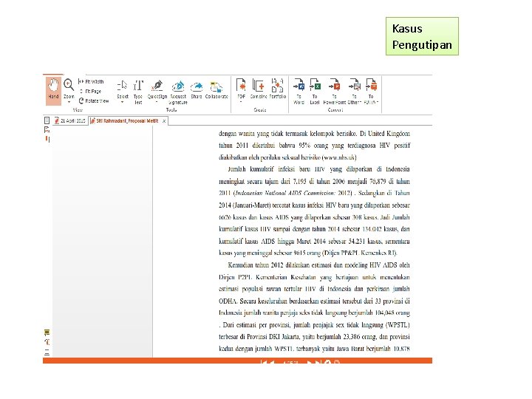Open the Zoom dropdown arrow
Viewport: 532px width, 399px height.
69,102
